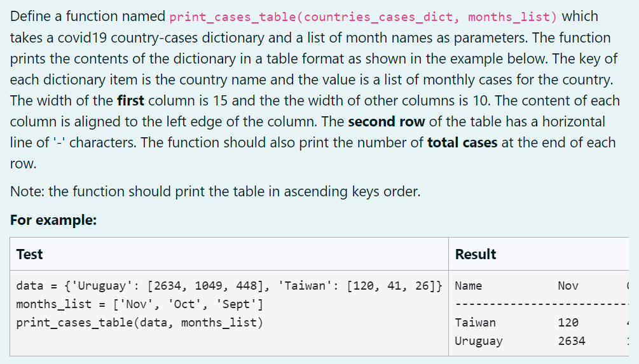Click the For example: heading

[x=53, y=220]
